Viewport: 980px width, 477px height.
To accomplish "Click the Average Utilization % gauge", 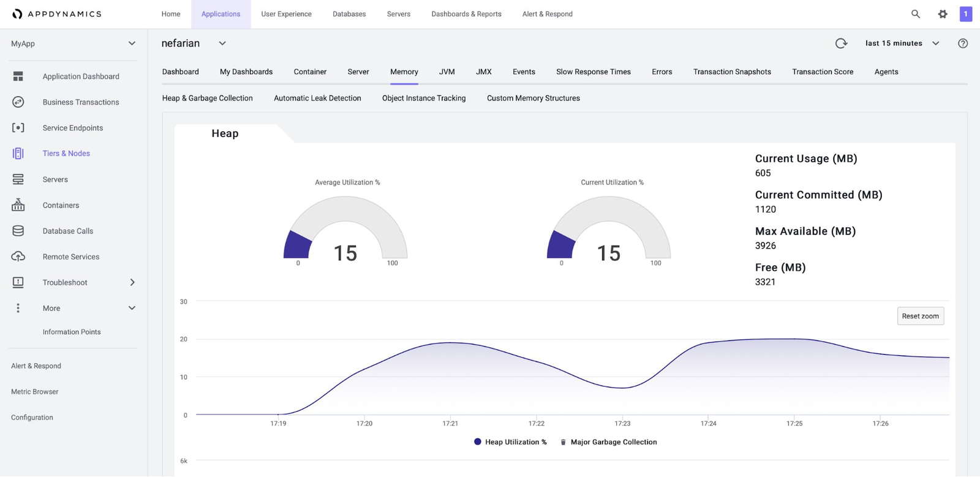I will [345, 228].
